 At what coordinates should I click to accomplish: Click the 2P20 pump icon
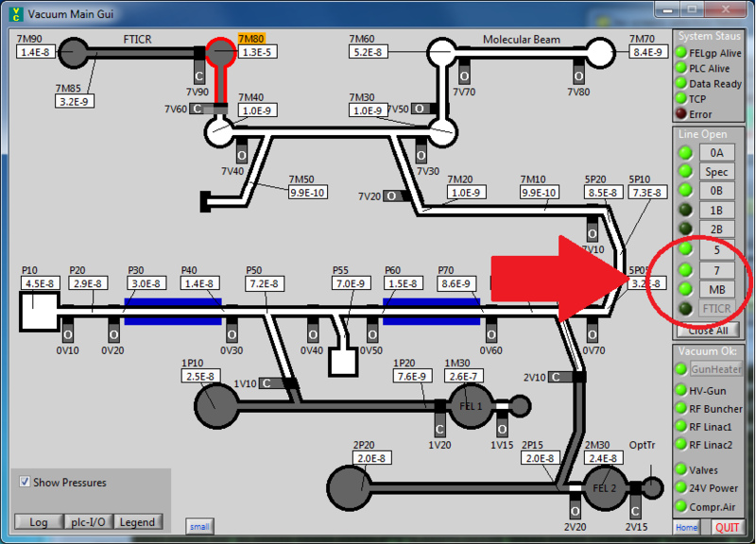click(349, 487)
